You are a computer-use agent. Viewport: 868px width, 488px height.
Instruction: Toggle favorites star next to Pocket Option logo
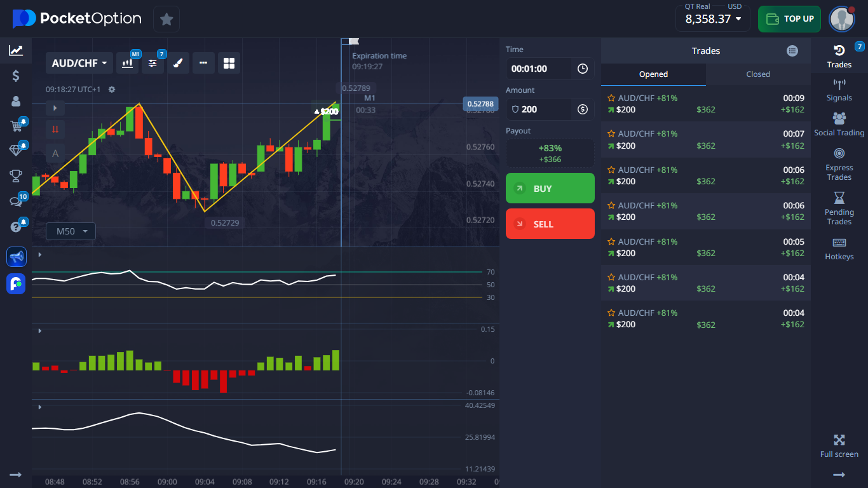[x=166, y=19]
